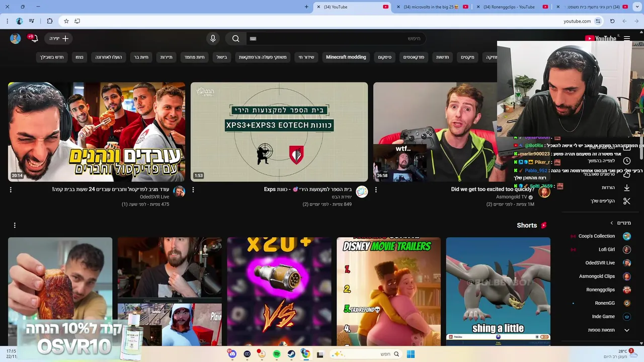
Task: Click the יצירה create button
Action: pos(59,39)
